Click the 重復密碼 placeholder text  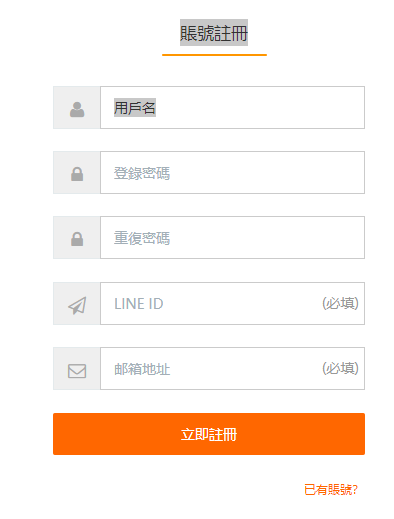(x=142, y=238)
